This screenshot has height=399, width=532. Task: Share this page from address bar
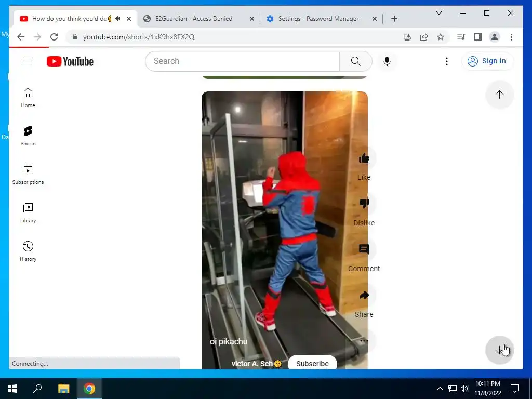pos(424,37)
